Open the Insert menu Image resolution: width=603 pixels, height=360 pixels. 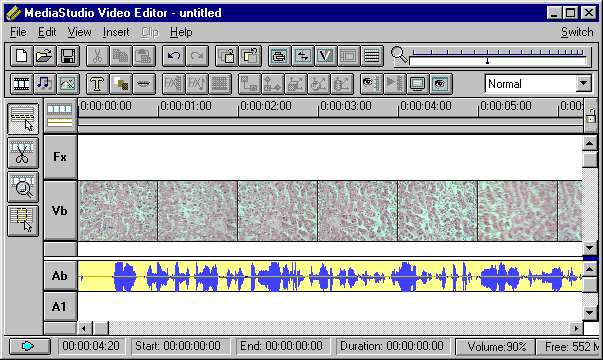(116, 32)
